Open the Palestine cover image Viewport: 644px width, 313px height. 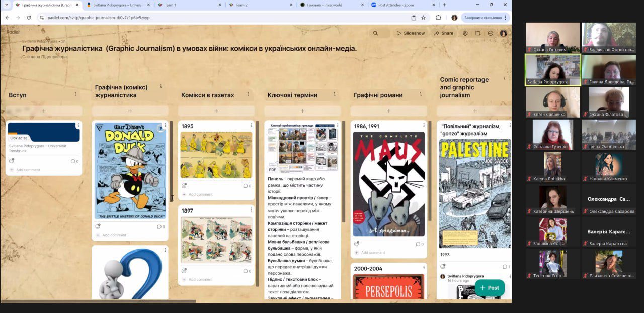(x=475, y=193)
